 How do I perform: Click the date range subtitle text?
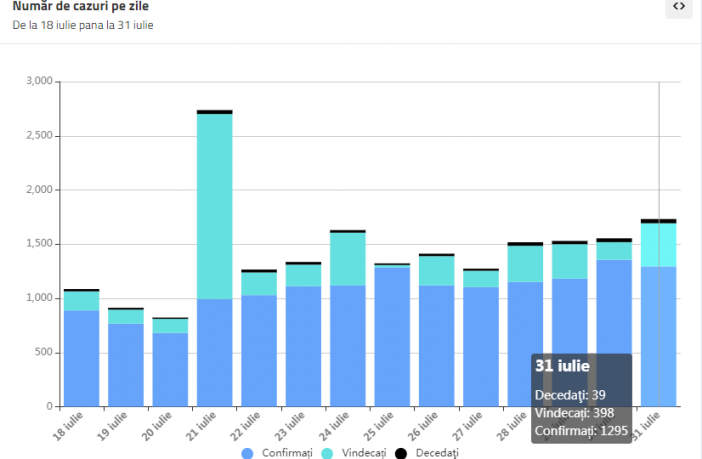(83, 25)
